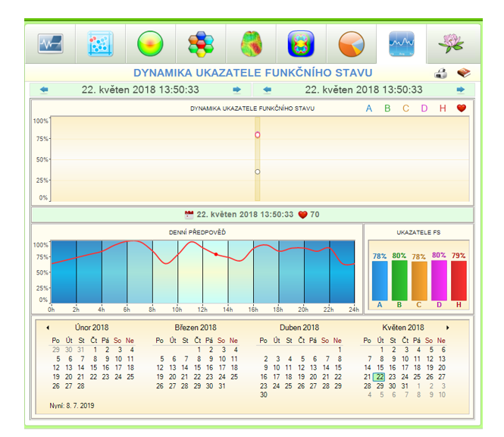The height and width of the screenshot is (437, 504).
Task: Click the red dot on forecast curve
Action: (x=216, y=254)
